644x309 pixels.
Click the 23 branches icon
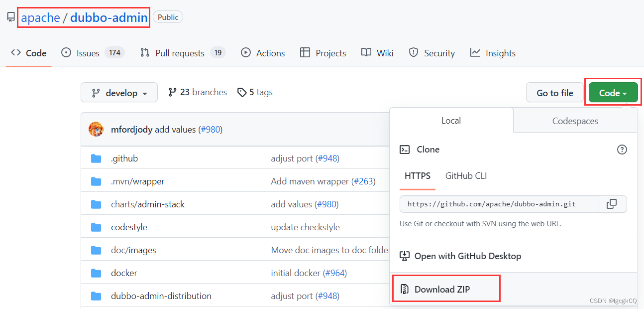click(x=172, y=92)
